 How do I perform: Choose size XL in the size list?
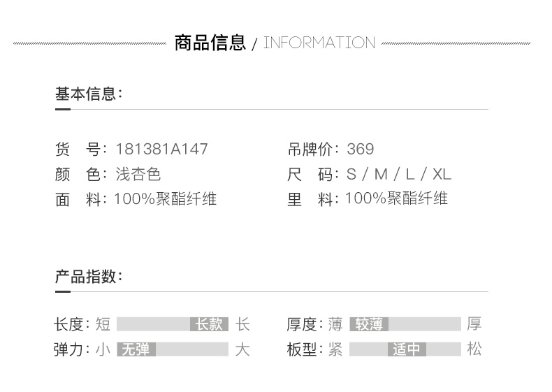[x=442, y=174]
